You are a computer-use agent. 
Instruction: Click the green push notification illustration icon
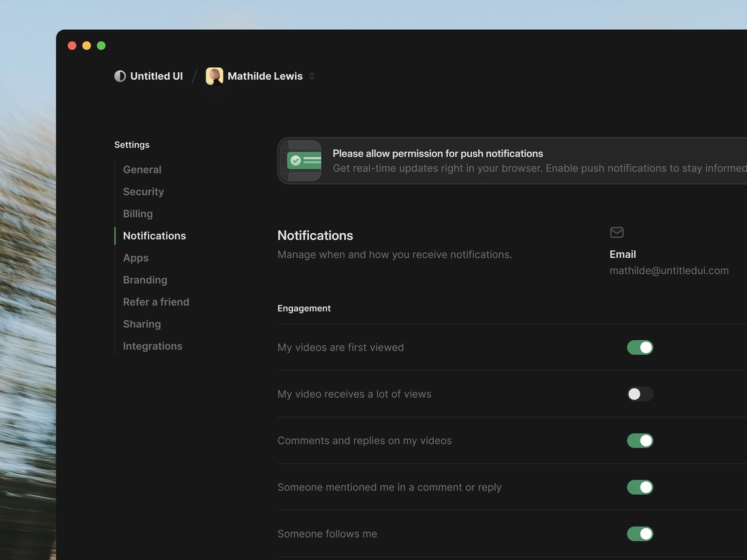300,161
